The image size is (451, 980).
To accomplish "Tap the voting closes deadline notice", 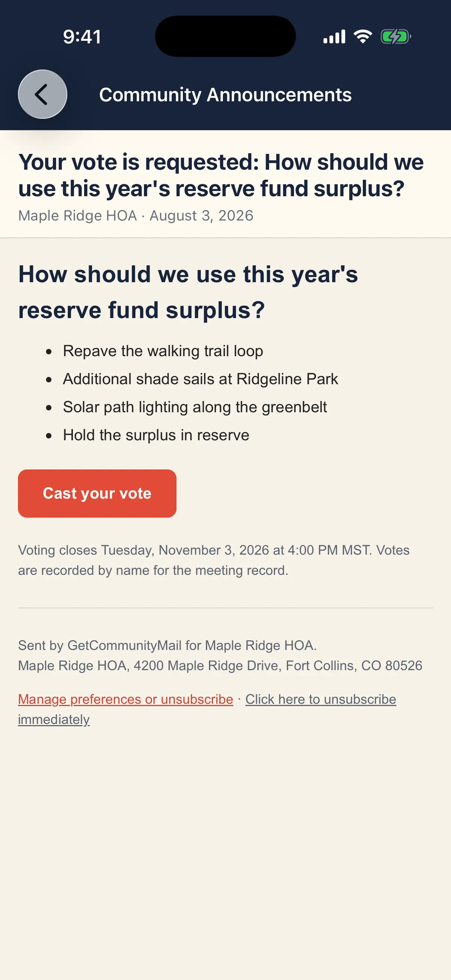I will 214,560.
